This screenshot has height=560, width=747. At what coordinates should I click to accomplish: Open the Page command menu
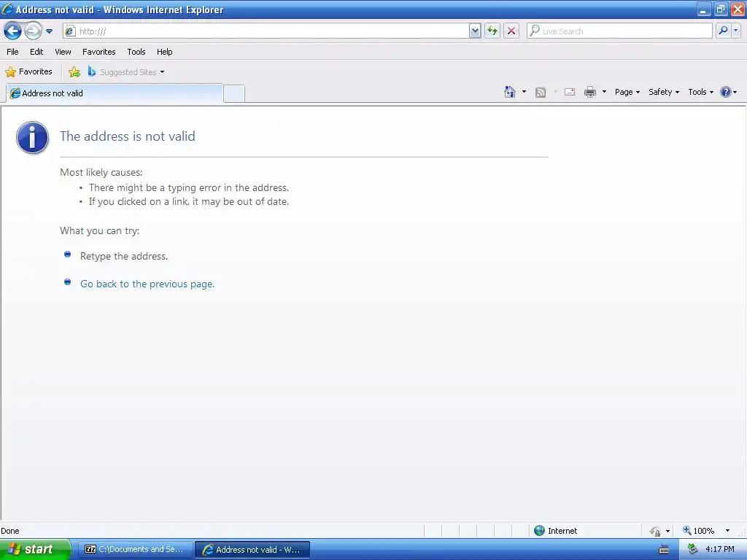click(627, 92)
